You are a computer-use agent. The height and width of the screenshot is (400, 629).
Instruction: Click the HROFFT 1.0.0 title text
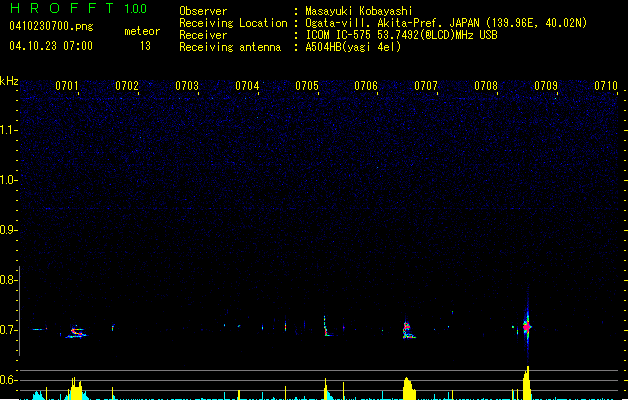pyautogui.click(x=78, y=8)
